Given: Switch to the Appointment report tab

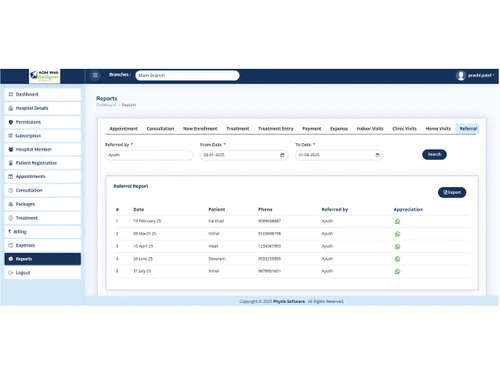Looking at the screenshot, I should (123, 129).
